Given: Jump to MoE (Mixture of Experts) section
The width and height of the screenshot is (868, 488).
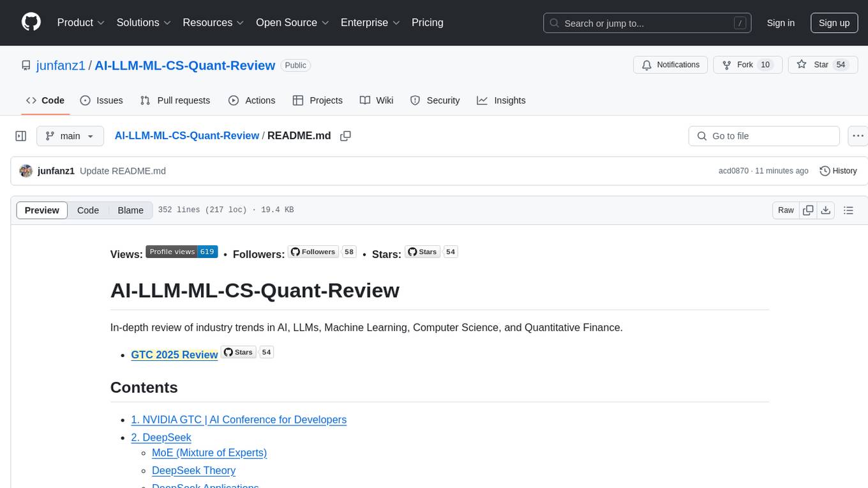Looking at the screenshot, I should click(x=209, y=453).
